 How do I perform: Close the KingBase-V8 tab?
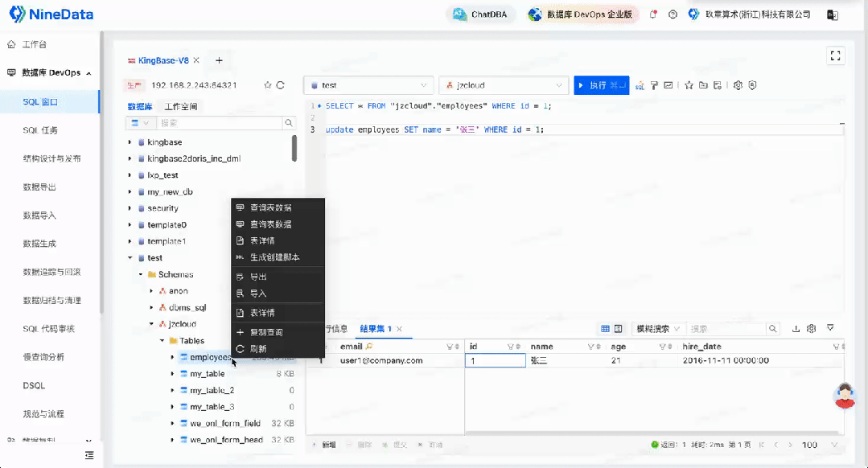click(196, 60)
